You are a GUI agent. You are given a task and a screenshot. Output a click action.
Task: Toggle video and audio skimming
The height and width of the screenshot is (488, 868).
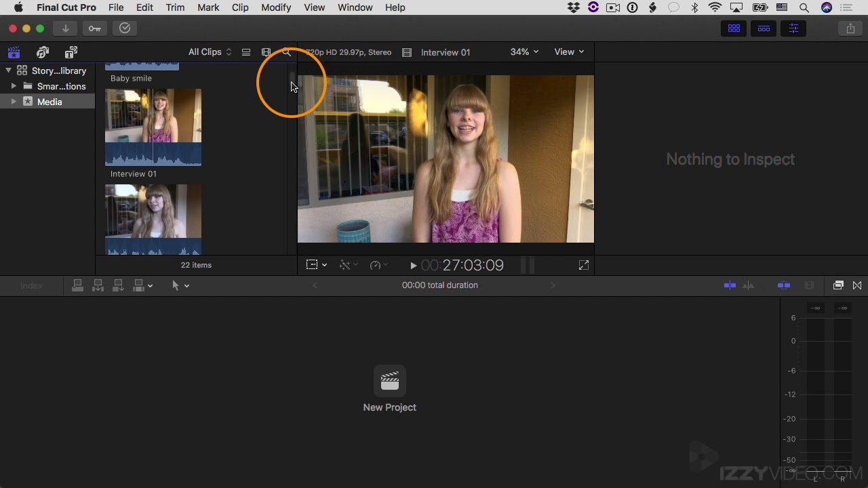(730, 285)
